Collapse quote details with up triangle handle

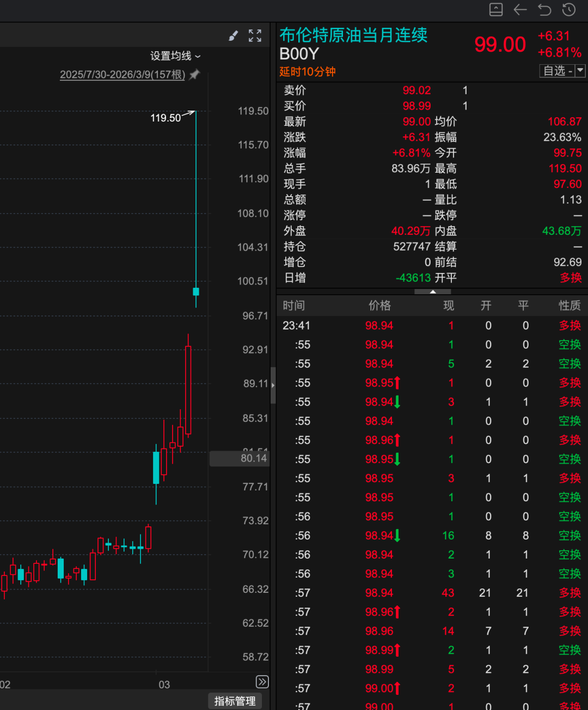433,292
